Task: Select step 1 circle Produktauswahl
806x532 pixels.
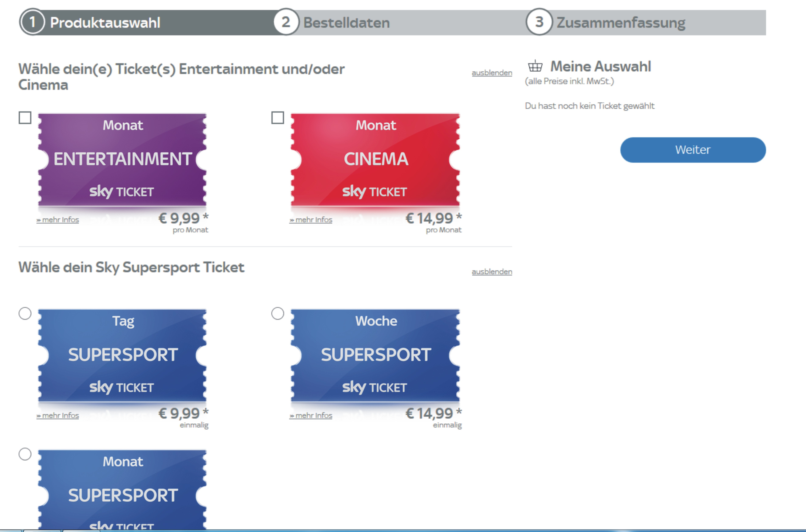Action: point(33,22)
